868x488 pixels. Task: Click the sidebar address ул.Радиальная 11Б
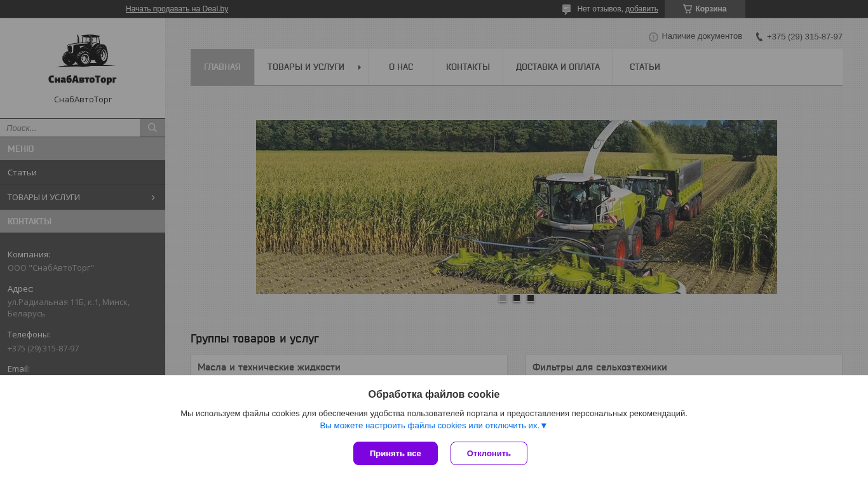click(x=69, y=308)
